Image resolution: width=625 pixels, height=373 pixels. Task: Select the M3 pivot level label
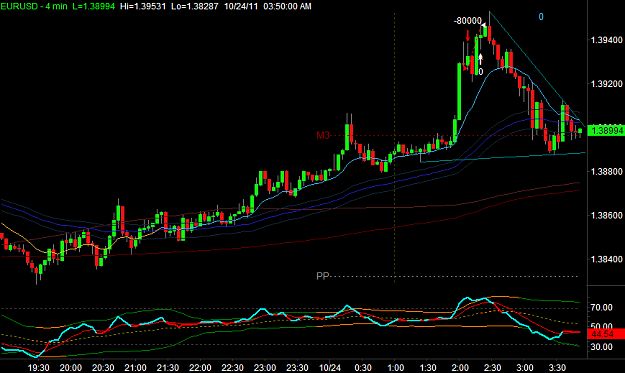(x=323, y=135)
